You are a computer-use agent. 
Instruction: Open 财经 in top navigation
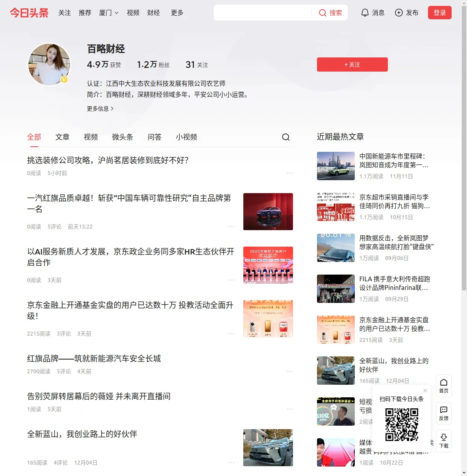(x=154, y=13)
